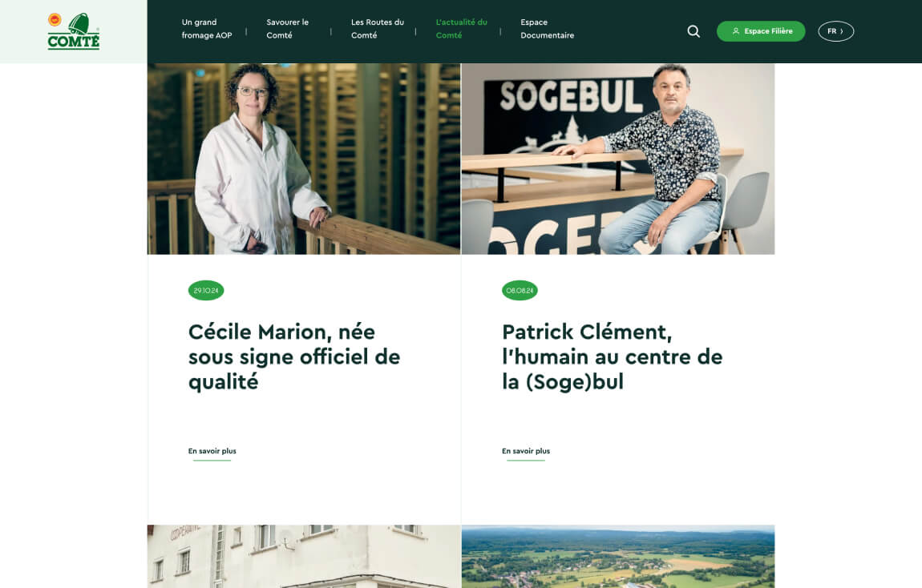Image resolution: width=922 pixels, height=588 pixels.
Task: Open the Les Routes du Comté menu
Action: (378, 29)
